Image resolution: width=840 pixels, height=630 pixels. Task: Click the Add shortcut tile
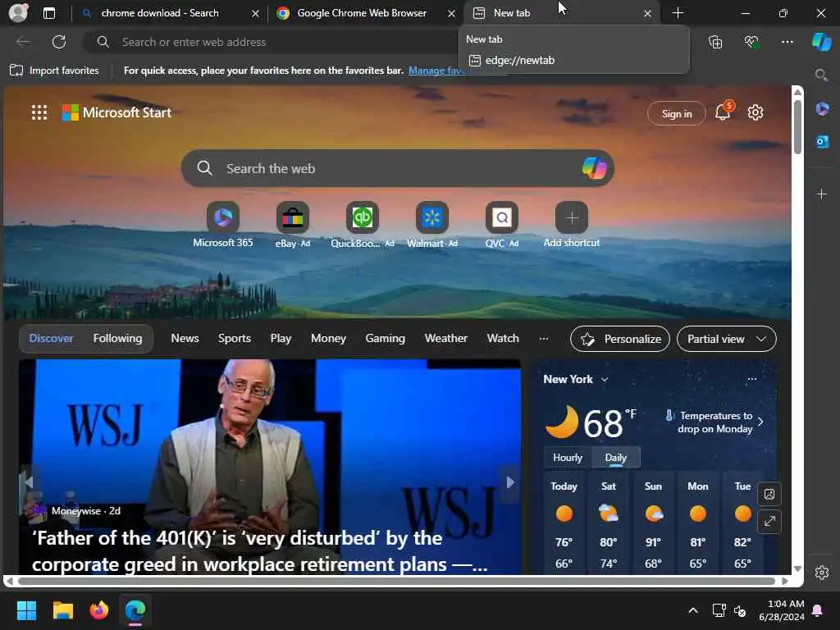tap(572, 225)
